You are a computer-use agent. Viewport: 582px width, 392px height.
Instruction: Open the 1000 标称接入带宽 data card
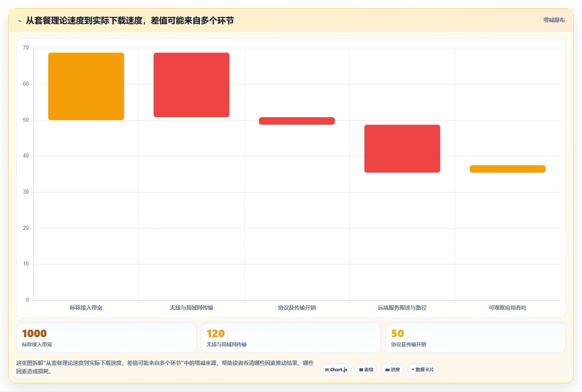(106, 338)
